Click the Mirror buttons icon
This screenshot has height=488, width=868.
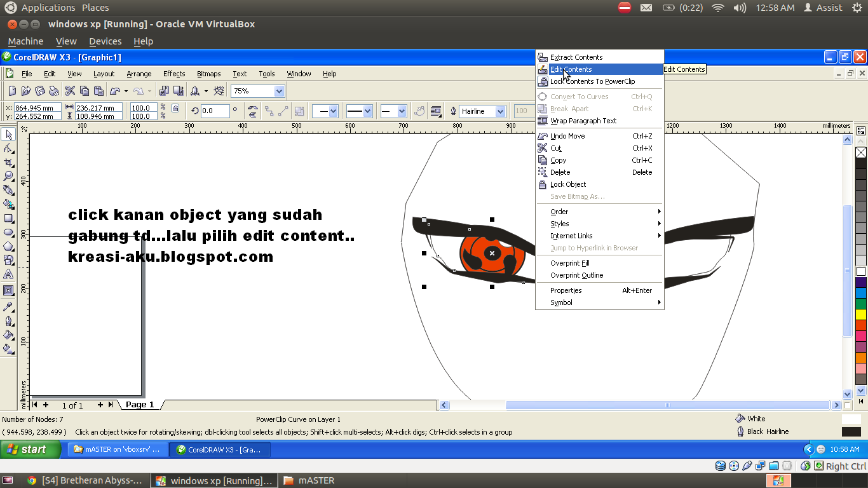[253, 111]
